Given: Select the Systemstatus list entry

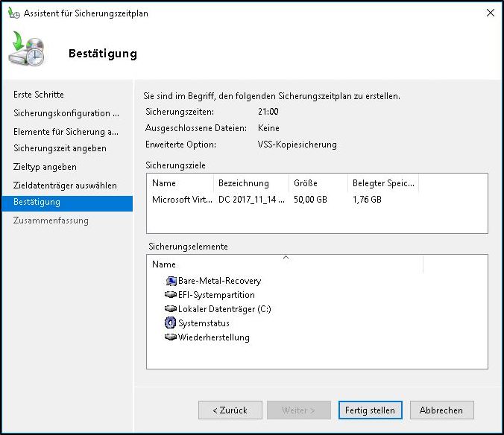Looking at the screenshot, I should 204,323.
